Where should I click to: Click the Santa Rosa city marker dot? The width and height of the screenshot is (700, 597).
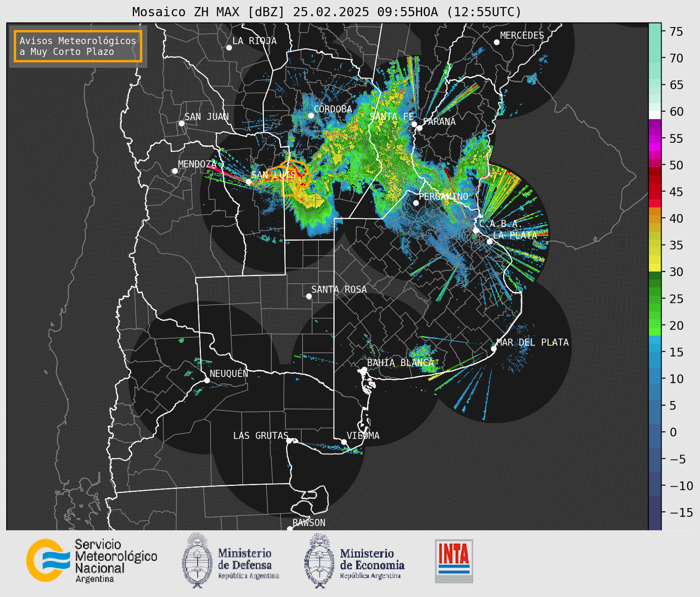[x=309, y=296]
